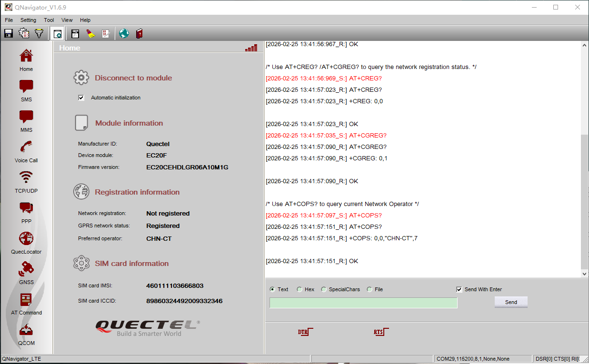
Task: Click the log vertical scrollbar thumb
Action: [585, 202]
